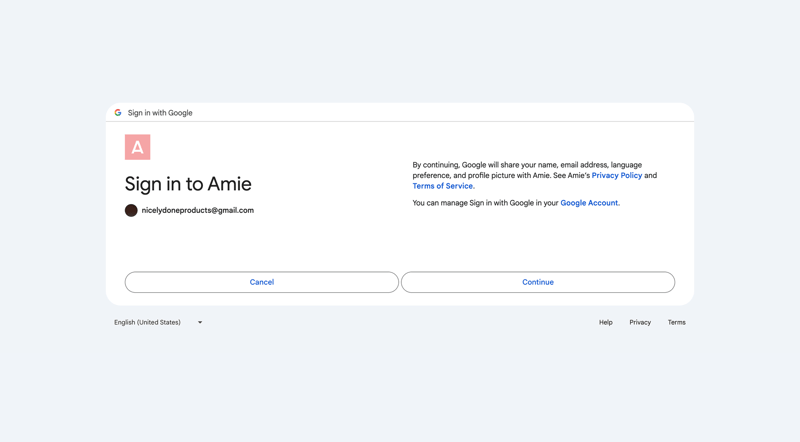Click the pink Amie app logo
This screenshot has width=800, height=442.
point(138,147)
